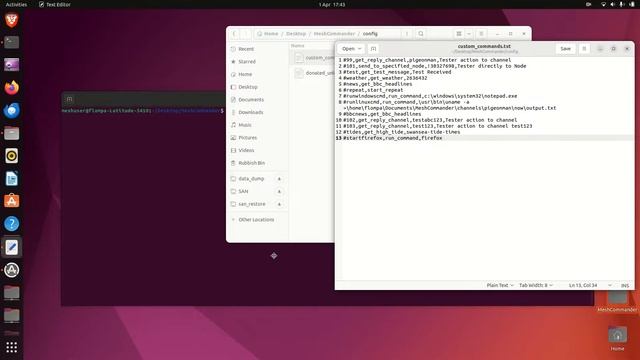Switch to Text Editor dock icon
The height and width of the screenshot is (360, 640).
tap(11, 247)
